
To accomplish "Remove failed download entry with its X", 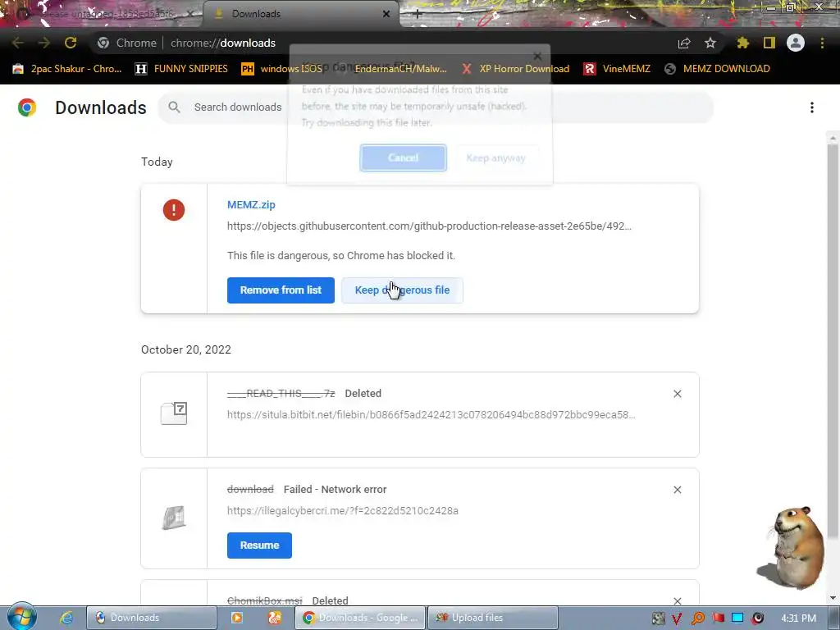I will [677, 490].
